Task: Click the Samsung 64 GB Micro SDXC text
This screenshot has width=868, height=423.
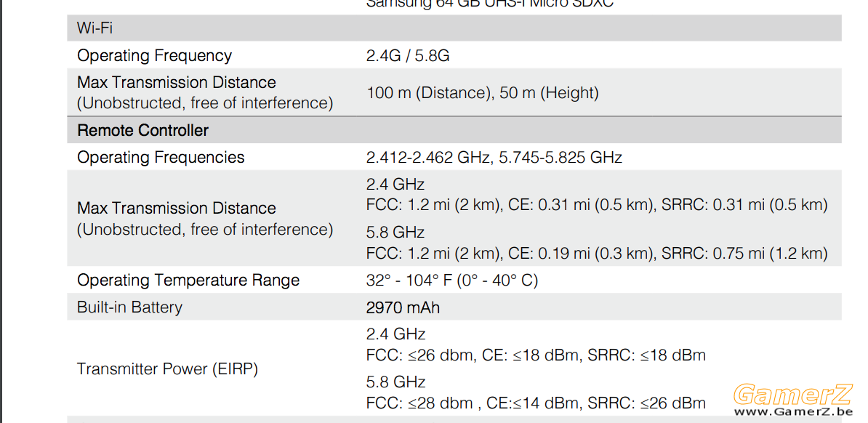Action: [490, 4]
